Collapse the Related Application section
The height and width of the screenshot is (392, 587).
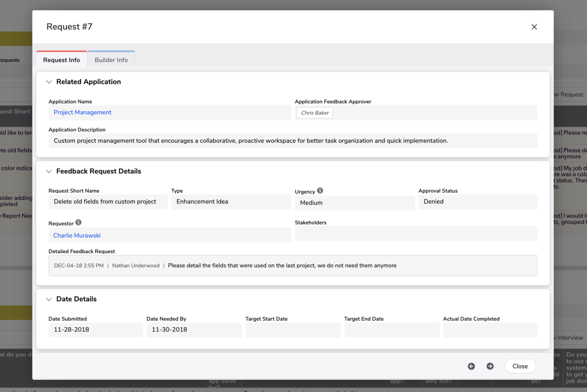(x=49, y=82)
